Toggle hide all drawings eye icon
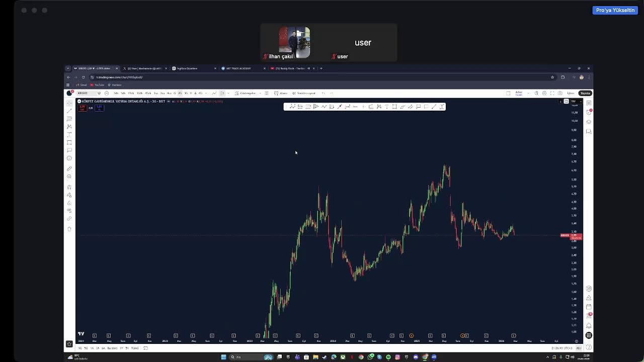The height and width of the screenshot is (362, 644). coord(69,211)
